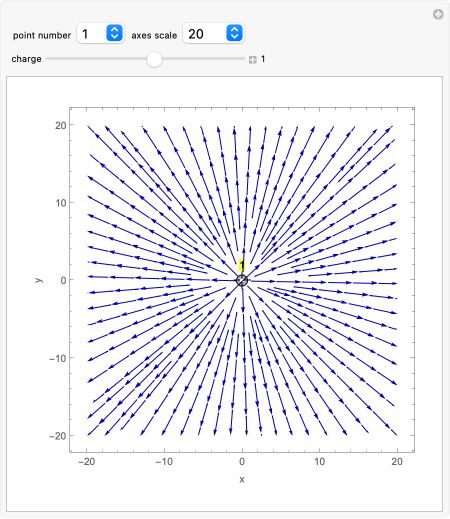The width and height of the screenshot is (450, 519).
Task: Click the 'point number' label
Action: (42, 35)
